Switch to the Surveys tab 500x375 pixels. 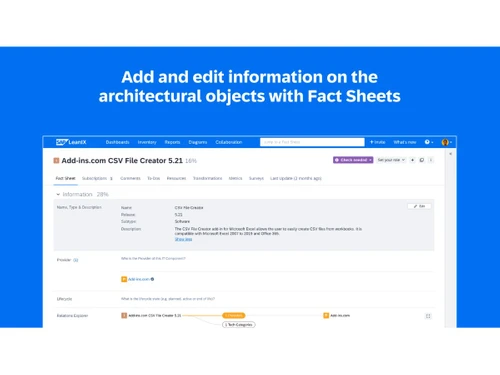[x=256, y=178]
